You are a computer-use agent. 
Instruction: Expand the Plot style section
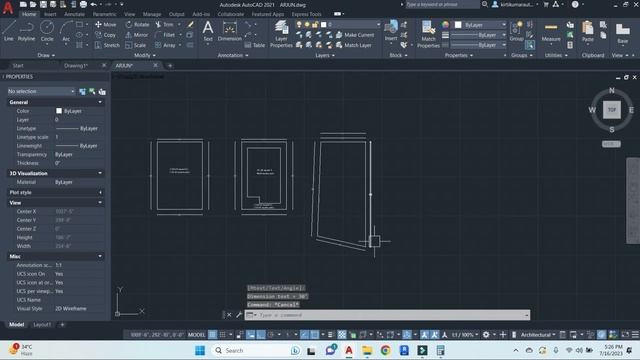click(100, 192)
